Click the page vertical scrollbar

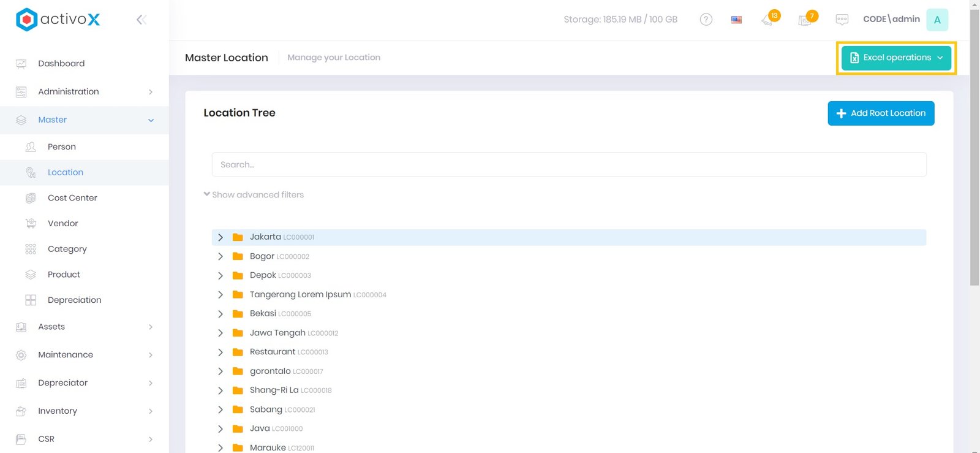tap(974, 147)
